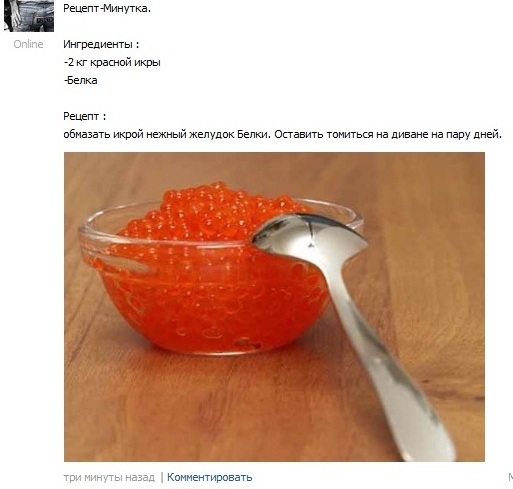Screen dimensions: 513x489
Task: Click the '-Белка' ingredient line
Action: coord(81,80)
